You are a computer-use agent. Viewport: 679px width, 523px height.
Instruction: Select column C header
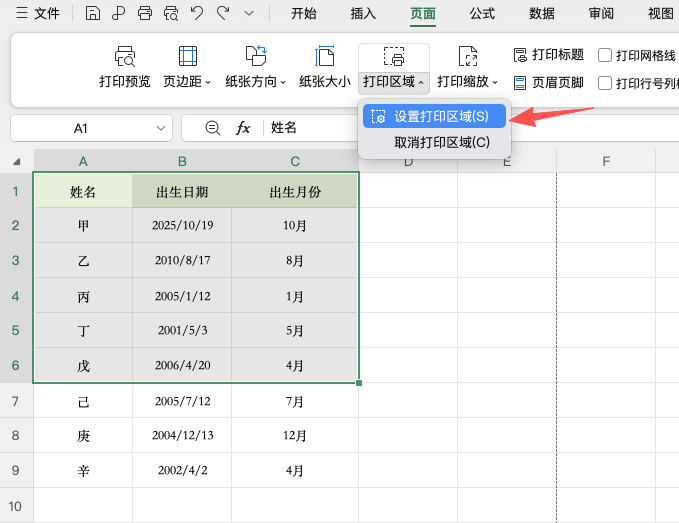pos(295,161)
